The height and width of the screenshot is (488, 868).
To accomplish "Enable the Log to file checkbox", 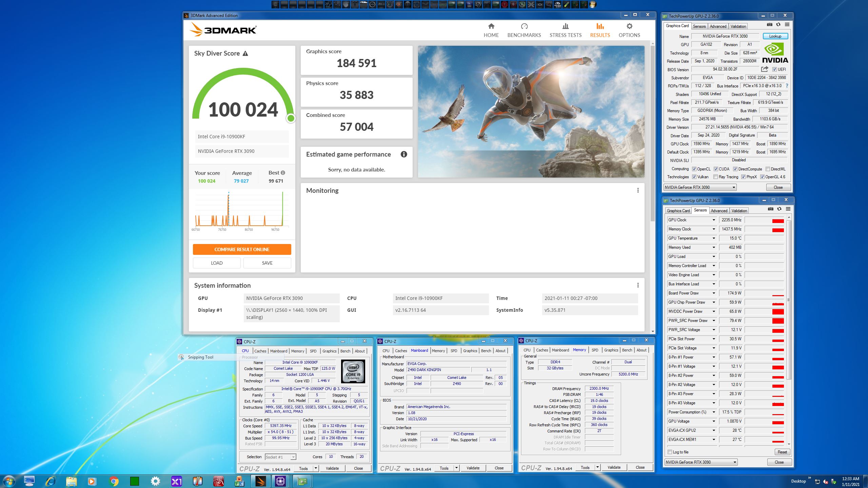I will (x=670, y=452).
